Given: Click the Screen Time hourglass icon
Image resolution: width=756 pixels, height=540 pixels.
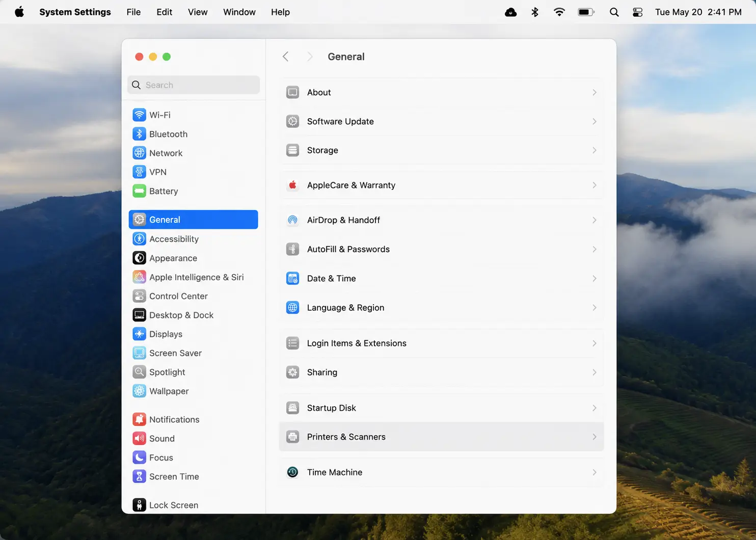Looking at the screenshot, I should coord(139,477).
